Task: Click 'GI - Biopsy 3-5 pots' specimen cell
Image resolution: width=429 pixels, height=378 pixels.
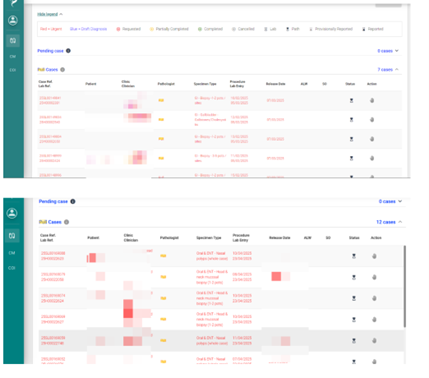Action: (210, 158)
